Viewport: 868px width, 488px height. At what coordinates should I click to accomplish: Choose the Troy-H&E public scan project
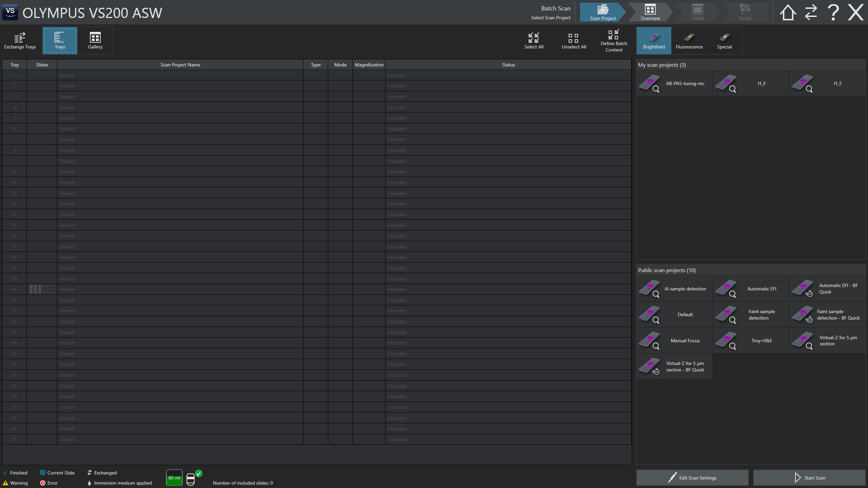pyautogui.click(x=751, y=341)
